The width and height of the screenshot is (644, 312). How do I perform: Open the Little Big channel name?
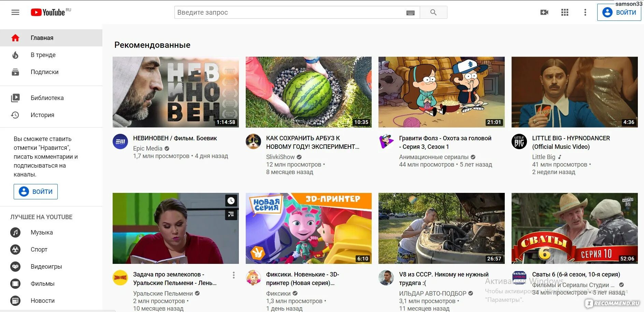tap(544, 157)
